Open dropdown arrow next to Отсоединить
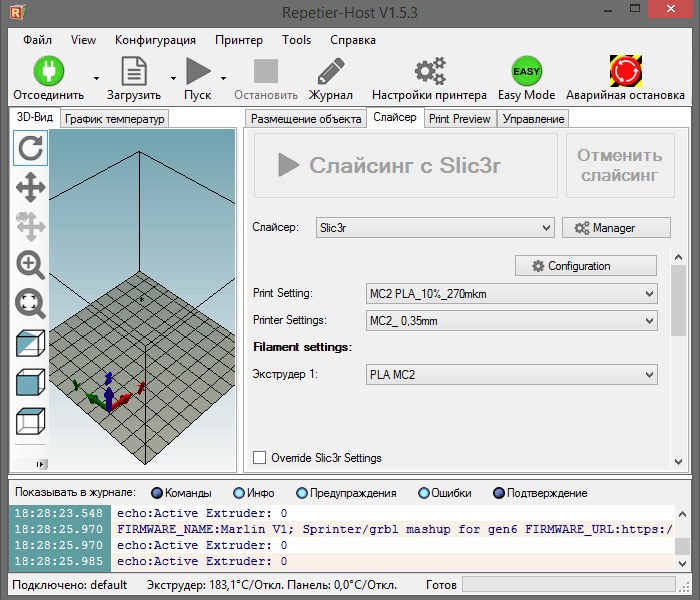This screenshot has width=700, height=600. point(96,78)
